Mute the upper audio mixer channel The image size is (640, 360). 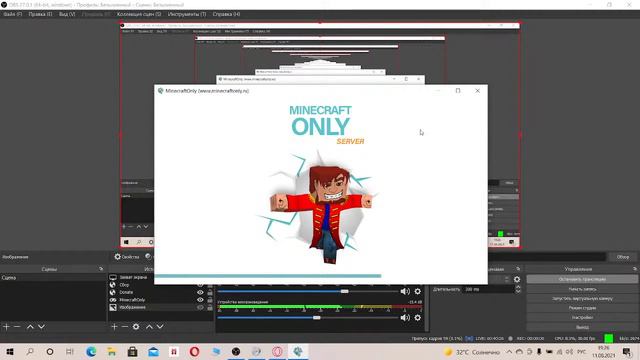pyautogui.click(x=405, y=291)
